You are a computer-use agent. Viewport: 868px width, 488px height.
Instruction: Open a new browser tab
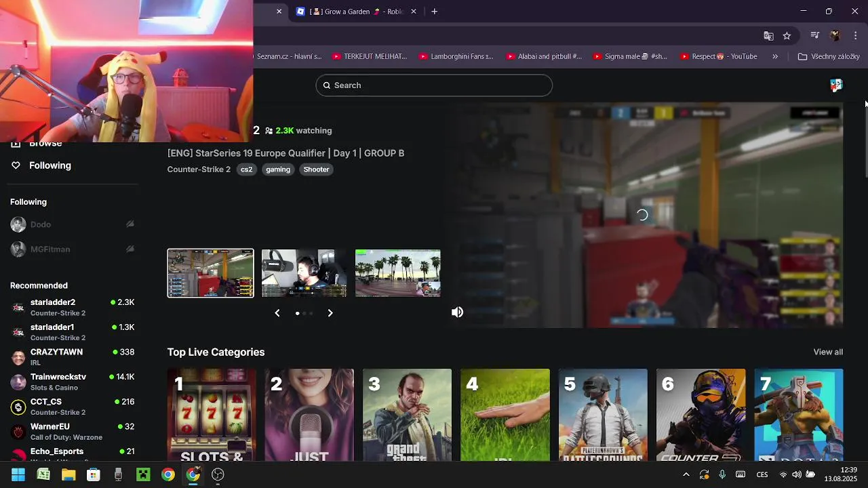point(434,12)
